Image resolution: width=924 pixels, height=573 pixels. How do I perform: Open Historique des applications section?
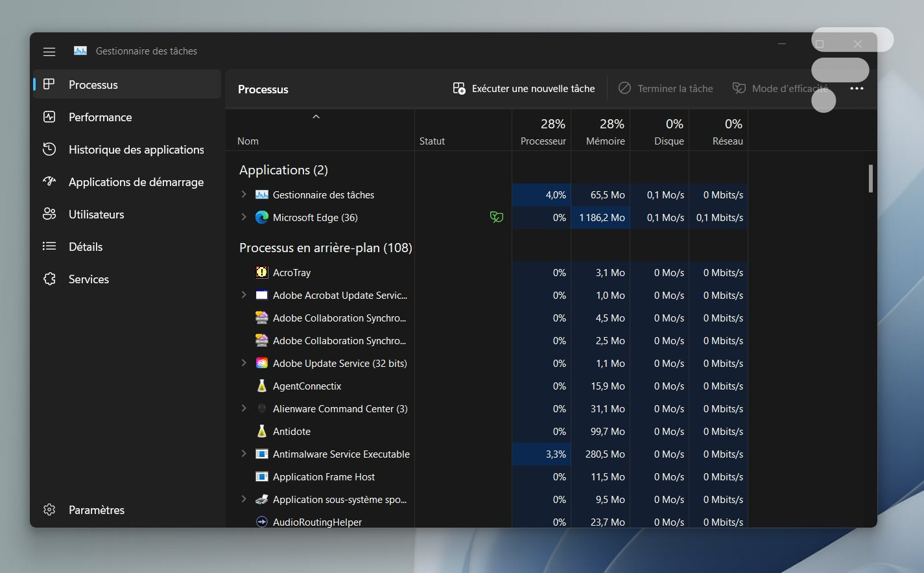pos(136,150)
